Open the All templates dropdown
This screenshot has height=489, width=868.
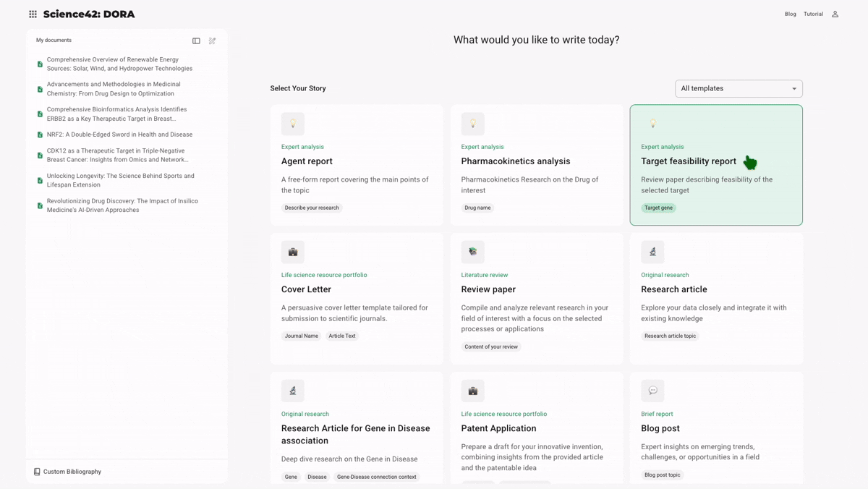coord(739,88)
